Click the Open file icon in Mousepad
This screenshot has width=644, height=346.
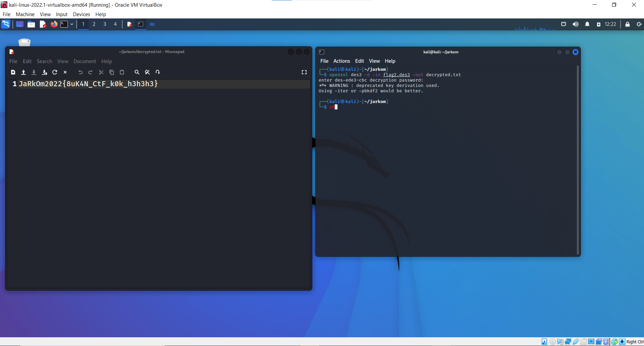click(24, 72)
